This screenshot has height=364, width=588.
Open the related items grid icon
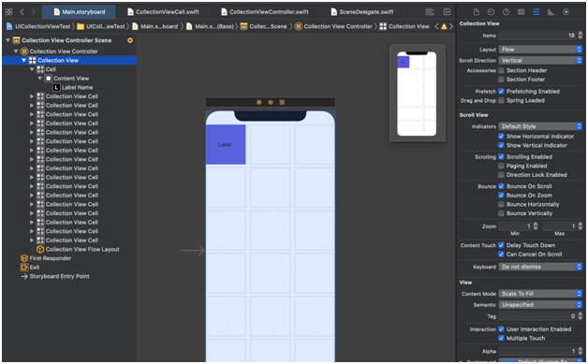tap(9, 12)
